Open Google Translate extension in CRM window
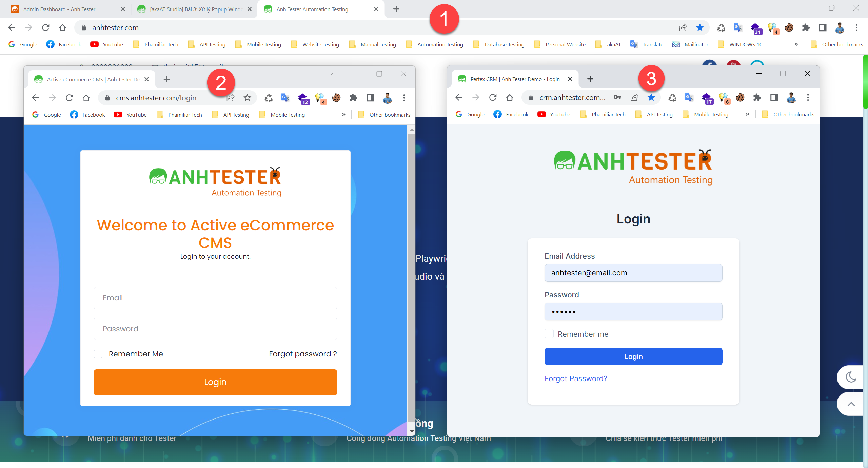 689,97
